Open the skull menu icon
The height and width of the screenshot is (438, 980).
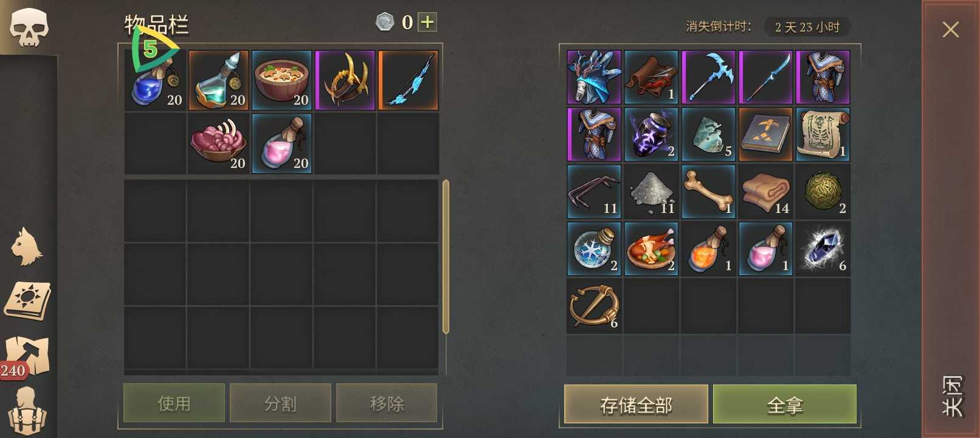pyautogui.click(x=28, y=27)
